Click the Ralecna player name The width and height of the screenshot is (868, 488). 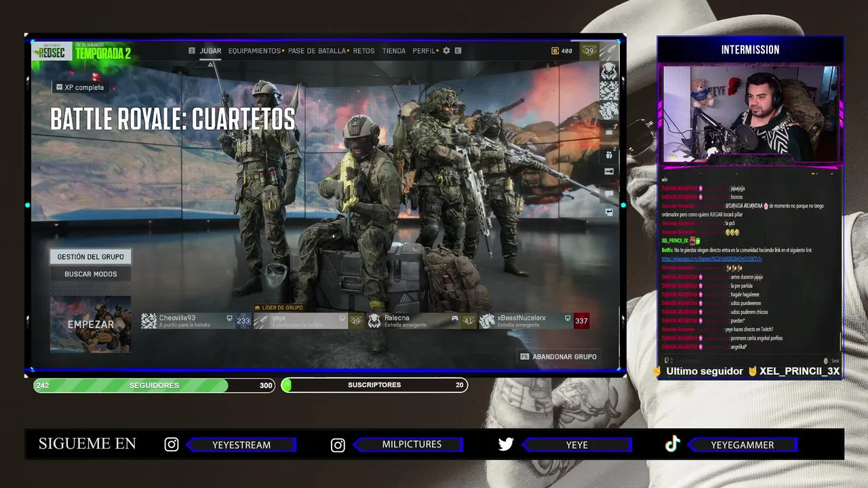click(x=397, y=318)
